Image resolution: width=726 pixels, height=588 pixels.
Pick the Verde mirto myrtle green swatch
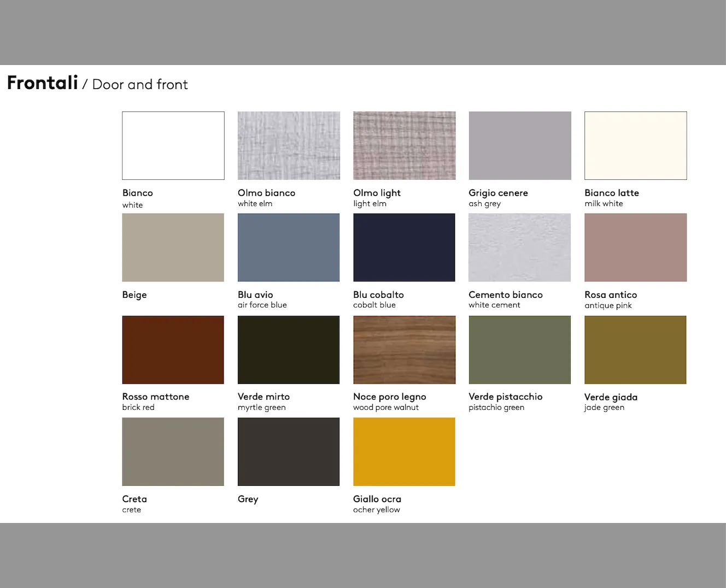[289, 350]
